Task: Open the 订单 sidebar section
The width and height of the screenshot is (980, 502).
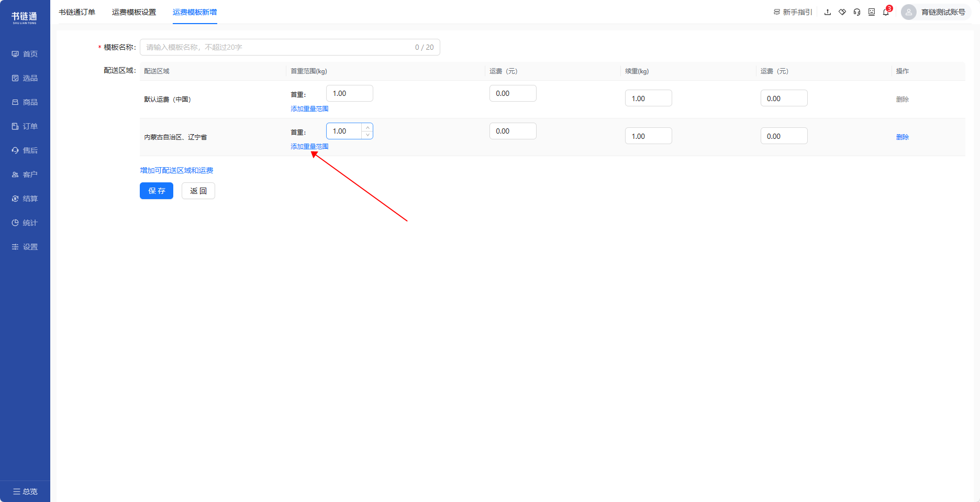Action: (x=25, y=126)
